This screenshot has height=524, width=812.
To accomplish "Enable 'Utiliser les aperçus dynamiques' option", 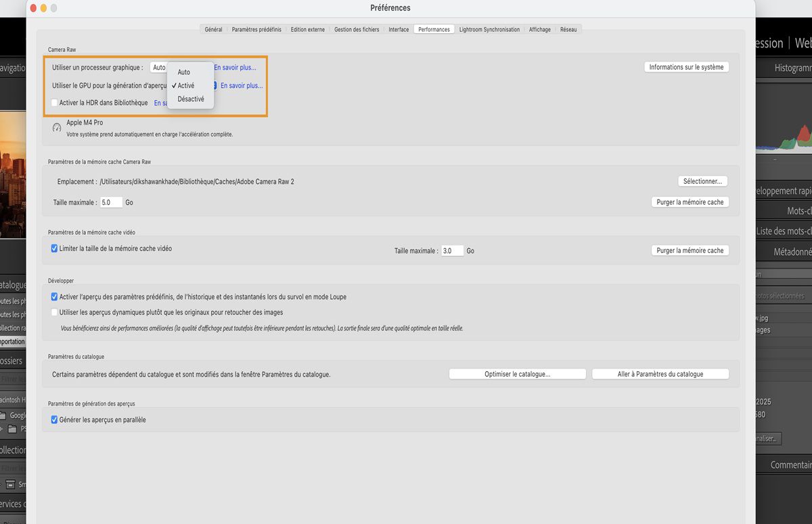I will tap(54, 311).
